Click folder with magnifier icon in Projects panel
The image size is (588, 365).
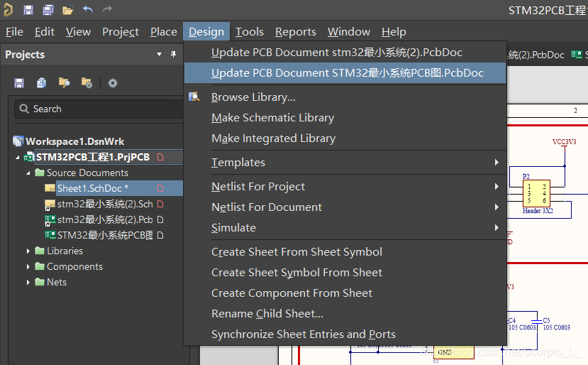[x=87, y=83]
